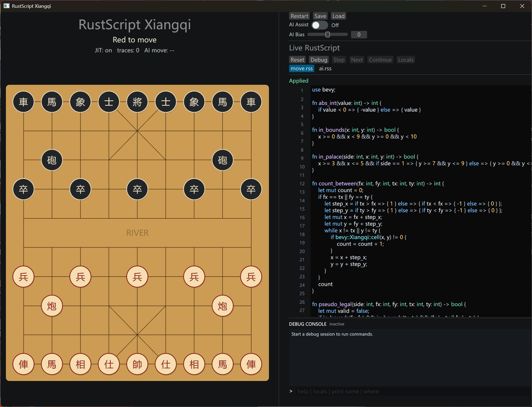
Task: Select the black cannon 砲 on the right
Action: click(223, 160)
